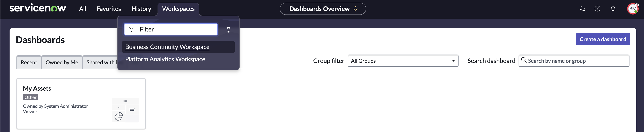Click Create a dashboard button
The width and height of the screenshot is (644, 132).
[603, 39]
